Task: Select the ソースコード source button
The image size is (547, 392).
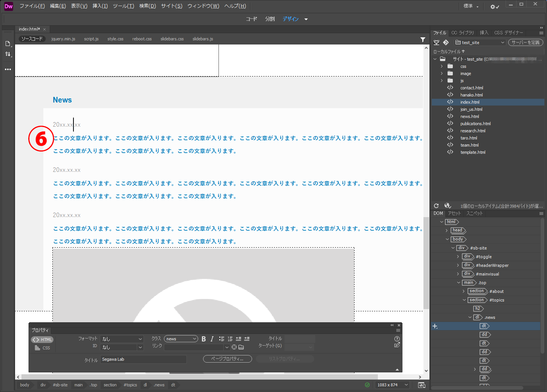Action: pyautogui.click(x=32, y=39)
